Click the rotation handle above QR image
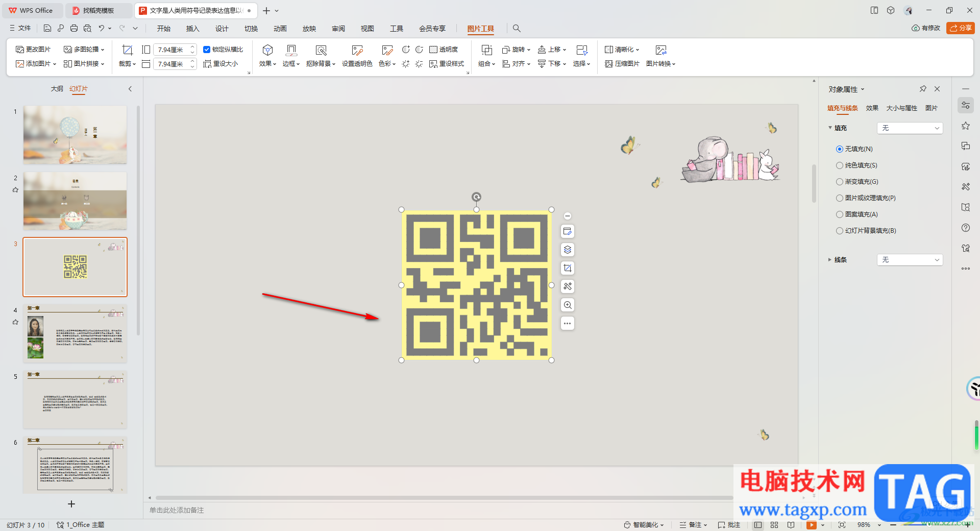 (x=476, y=197)
